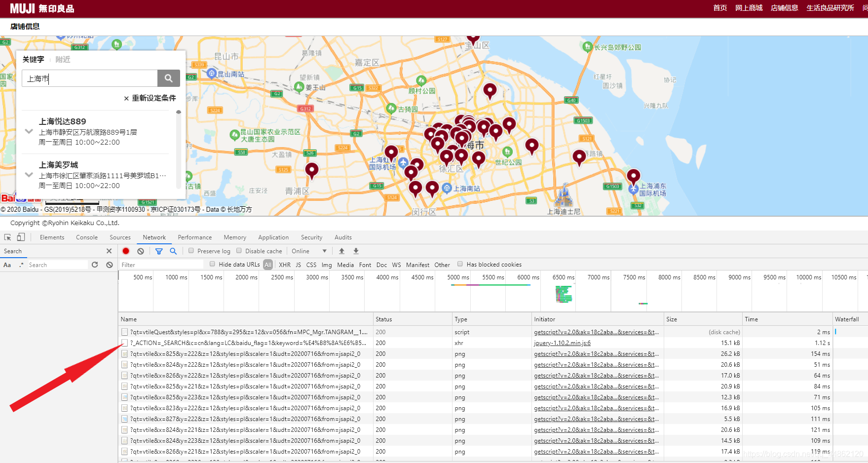The image size is (868, 463).
Task: Sort by Size column header
Action: coord(703,319)
